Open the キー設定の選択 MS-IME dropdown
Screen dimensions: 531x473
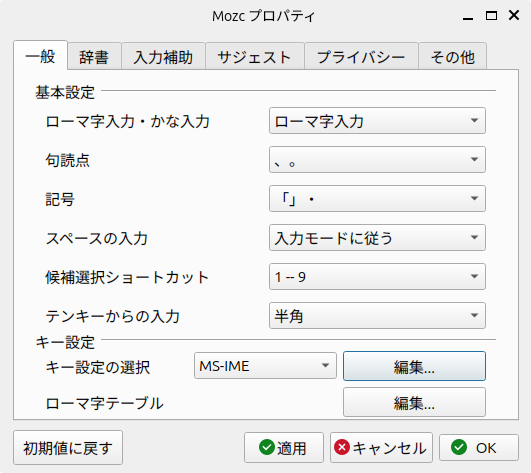pyautogui.click(x=265, y=366)
